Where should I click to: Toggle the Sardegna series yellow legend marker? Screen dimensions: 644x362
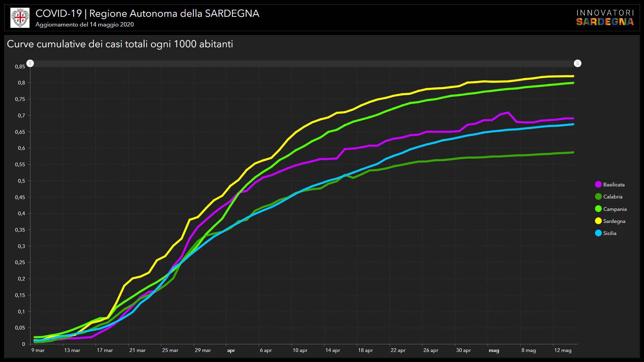(x=598, y=221)
